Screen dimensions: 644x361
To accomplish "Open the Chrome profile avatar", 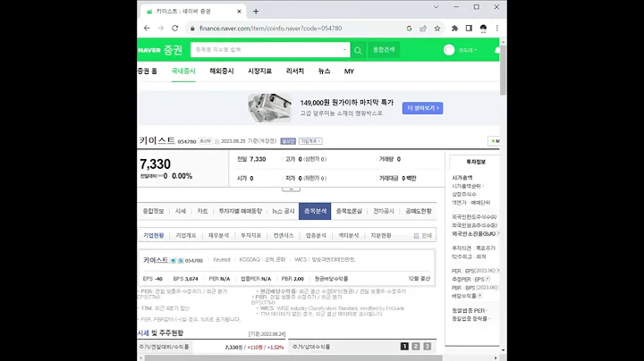I will click(x=483, y=29).
